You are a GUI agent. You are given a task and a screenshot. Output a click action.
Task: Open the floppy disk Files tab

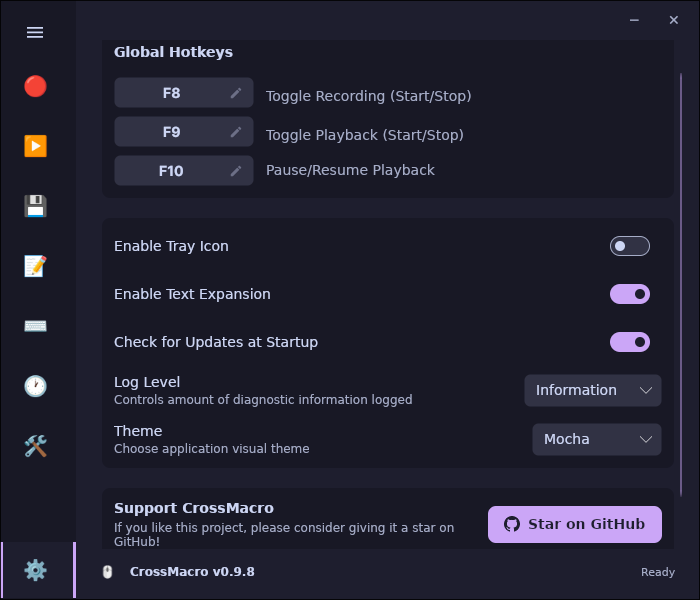[35, 206]
